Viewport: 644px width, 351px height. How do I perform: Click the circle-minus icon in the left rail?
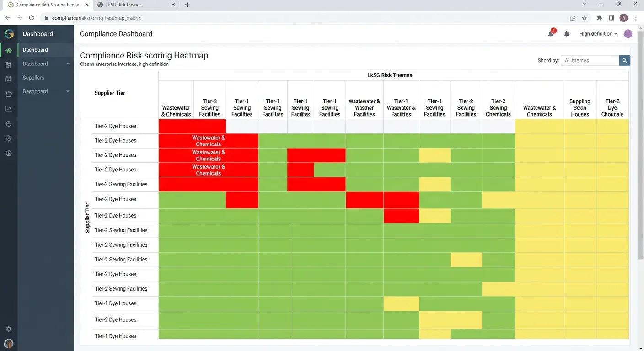(9, 124)
